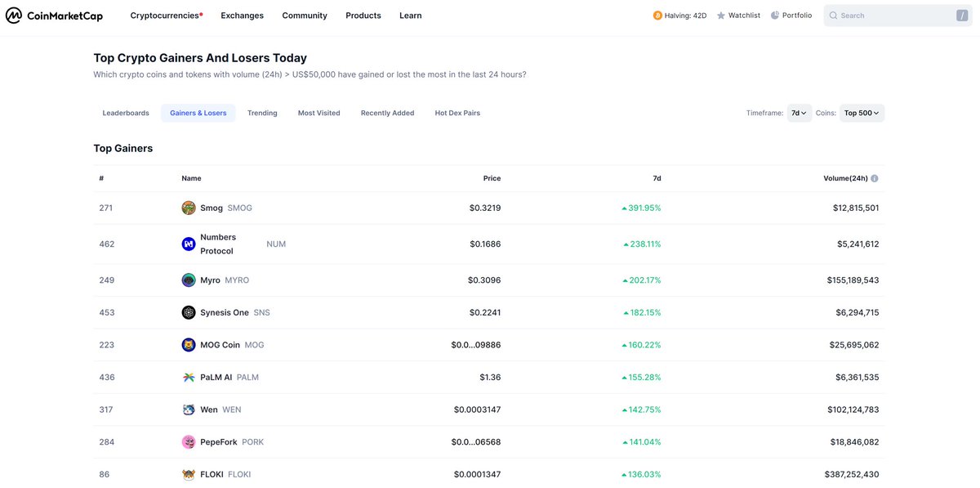Open the Exchanges menu

[243, 16]
